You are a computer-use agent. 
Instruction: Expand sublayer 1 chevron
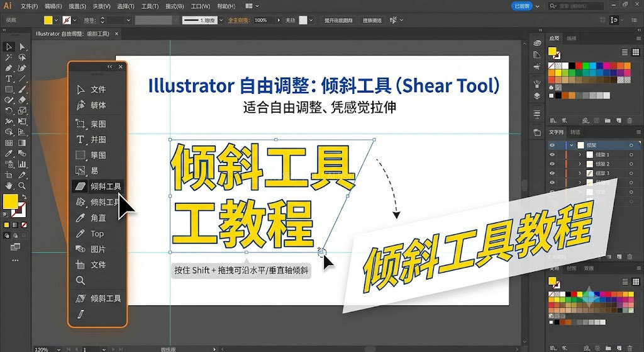coord(580,155)
